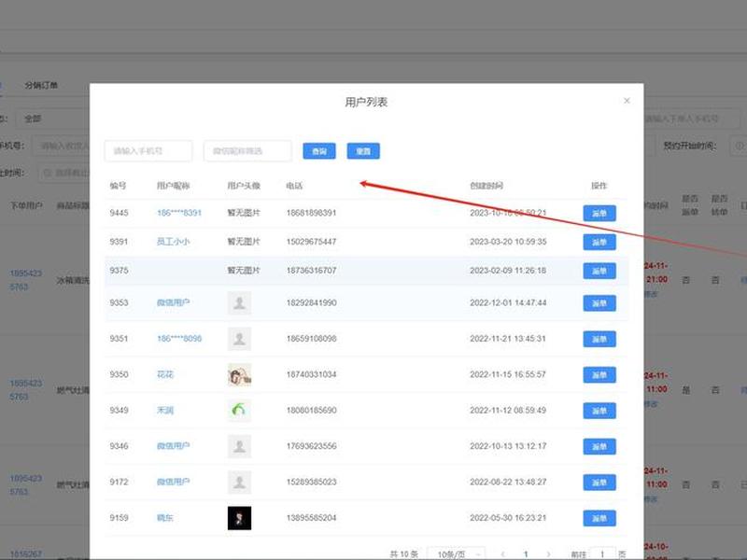The width and height of the screenshot is (747, 560).
Task: Click 派单 for user 9445
Action: pyautogui.click(x=599, y=214)
